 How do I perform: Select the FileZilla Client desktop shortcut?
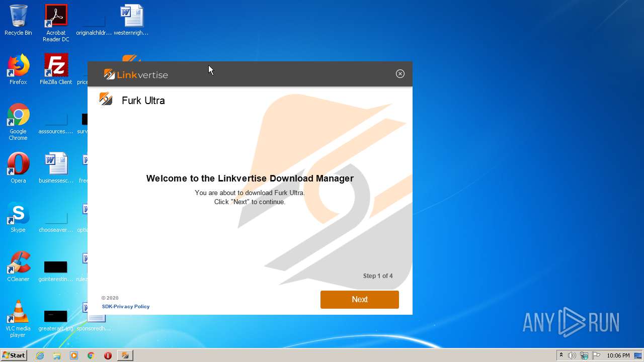(56, 69)
